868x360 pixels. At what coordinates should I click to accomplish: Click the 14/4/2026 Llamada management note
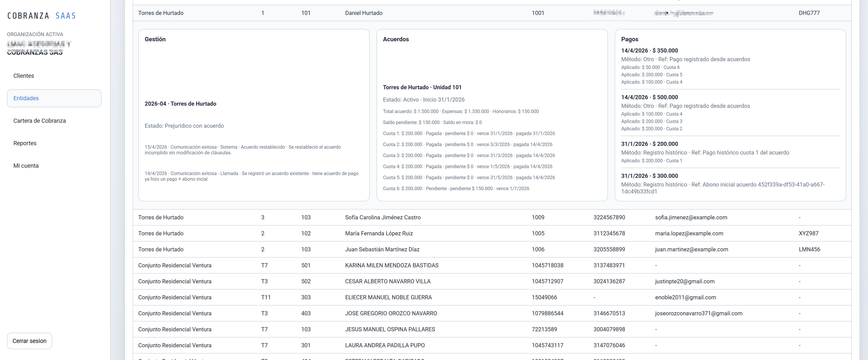pos(251,176)
